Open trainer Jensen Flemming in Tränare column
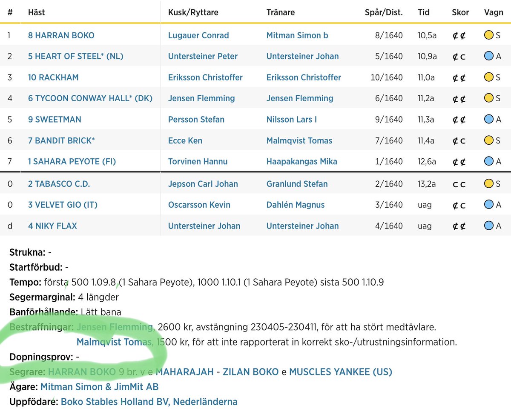 300,98
